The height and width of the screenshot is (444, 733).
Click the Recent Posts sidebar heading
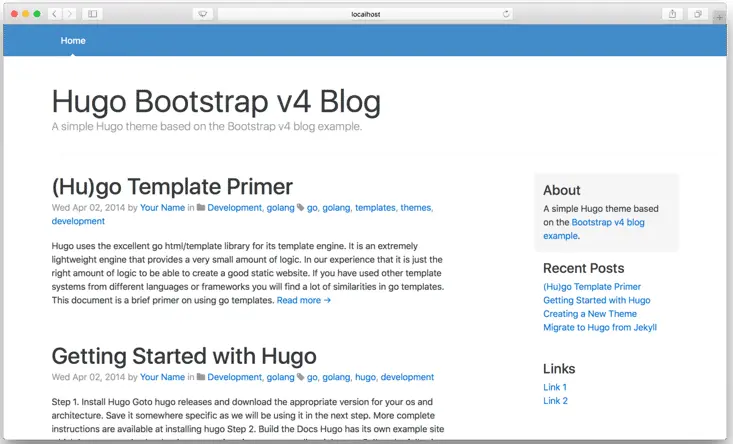583,268
